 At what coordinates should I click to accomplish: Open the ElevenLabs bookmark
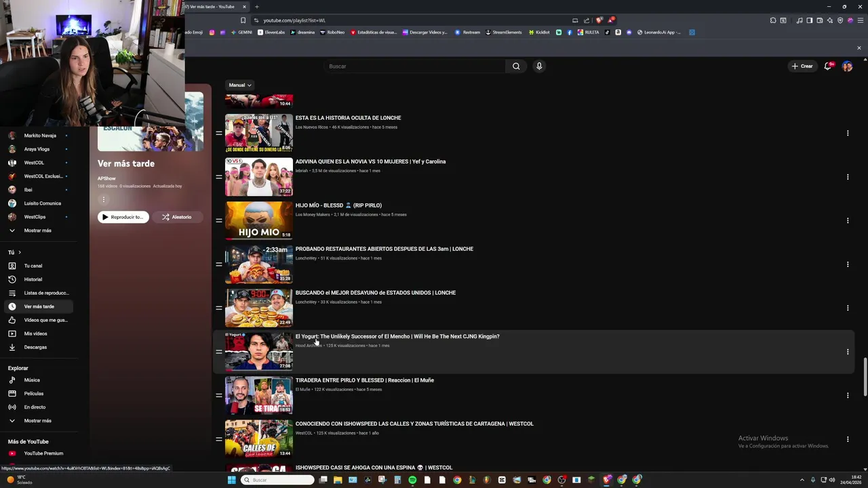[271, 32]
